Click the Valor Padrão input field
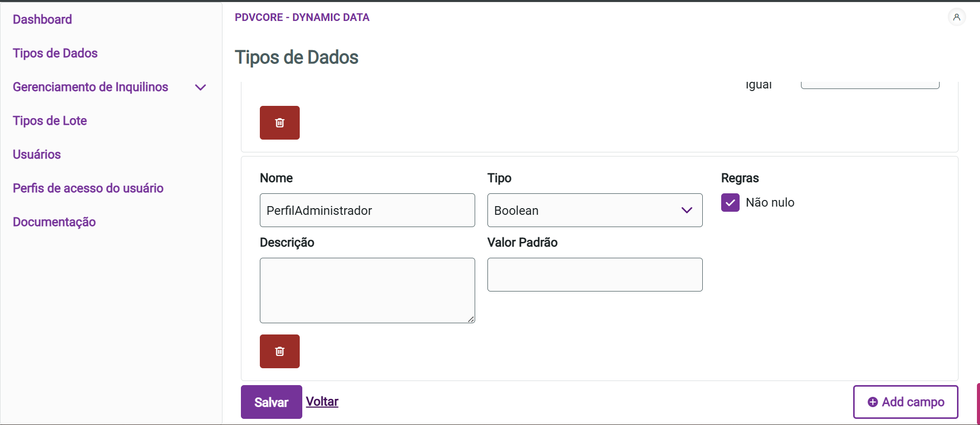980x425 pixels. [x=594, y=275]
